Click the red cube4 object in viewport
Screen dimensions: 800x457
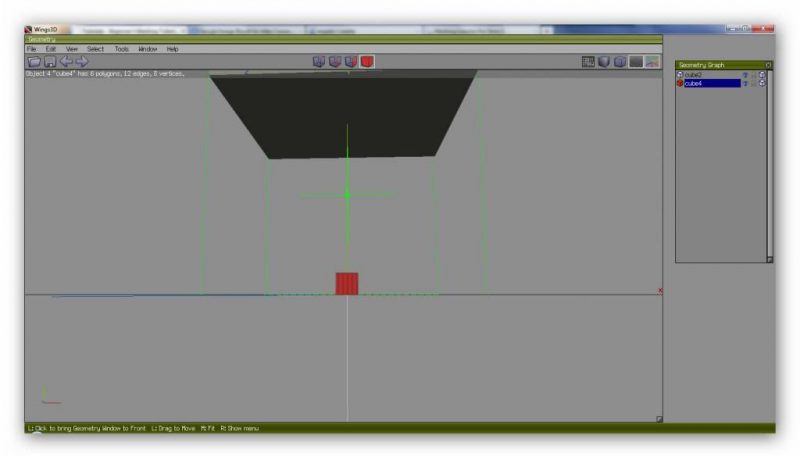tap(346, 284)
